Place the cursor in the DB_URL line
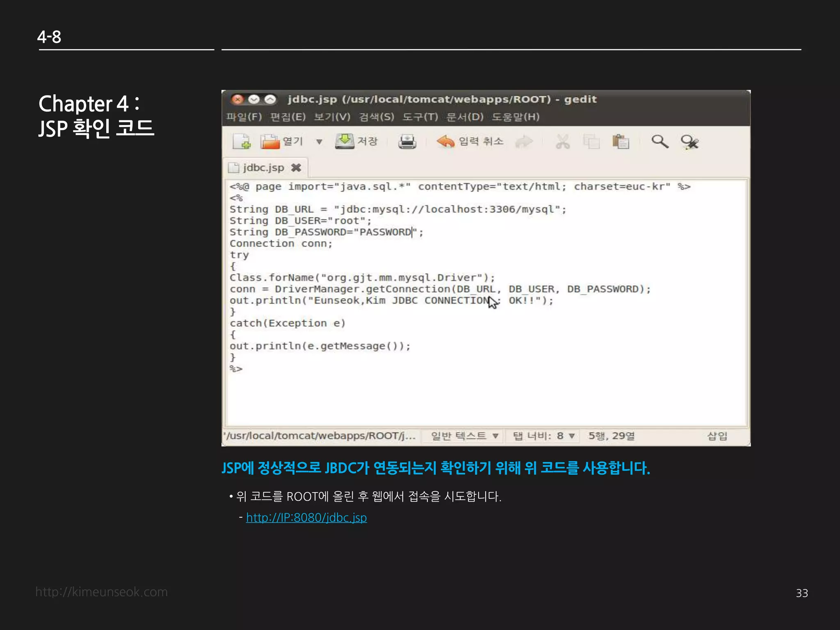Screen dimensions: 840x630 point(398,210)
